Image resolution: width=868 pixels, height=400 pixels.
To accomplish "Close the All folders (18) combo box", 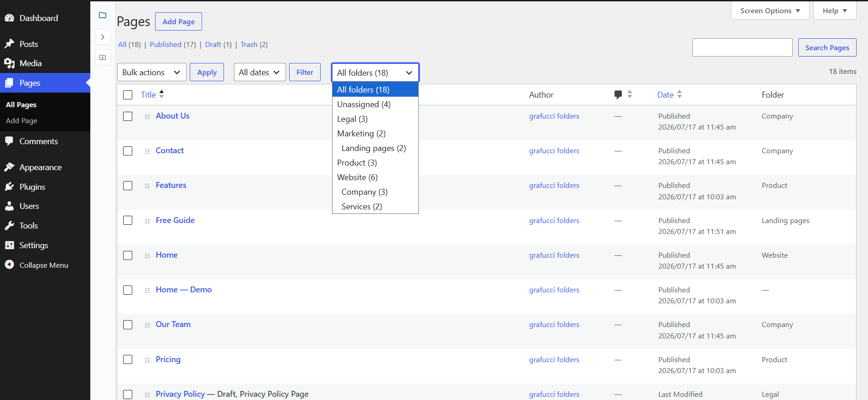I will pyautogui.click(x=375, y=73).
